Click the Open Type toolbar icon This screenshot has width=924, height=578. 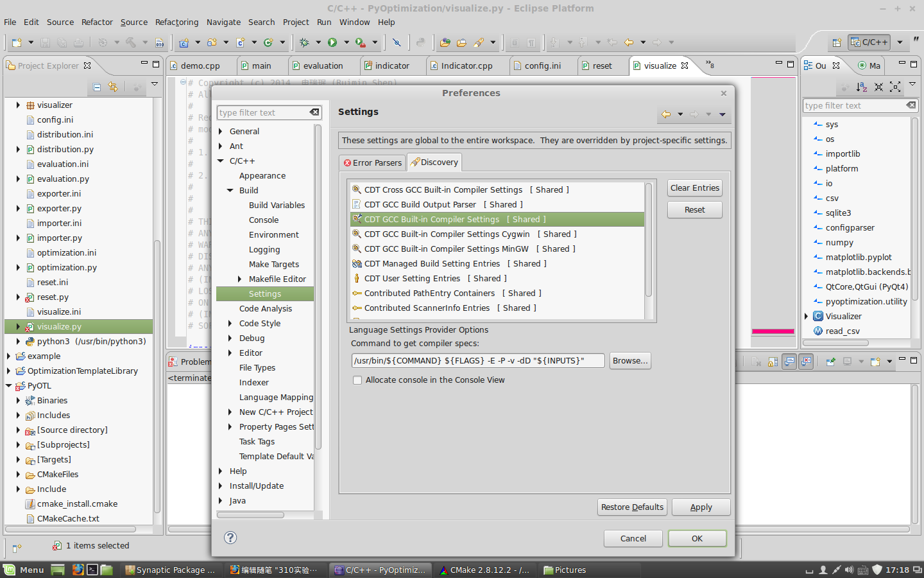(445, 42)
